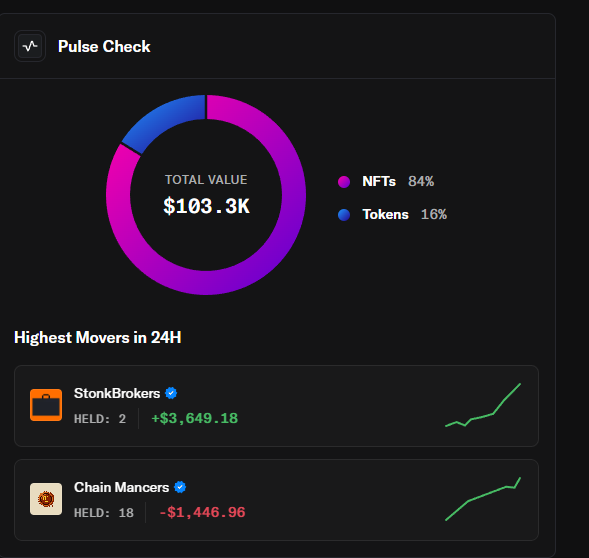The width and height of the screenshot is (589, 558).
Task: Click the Chain Mancers collection icon
Action: (46, 499)
